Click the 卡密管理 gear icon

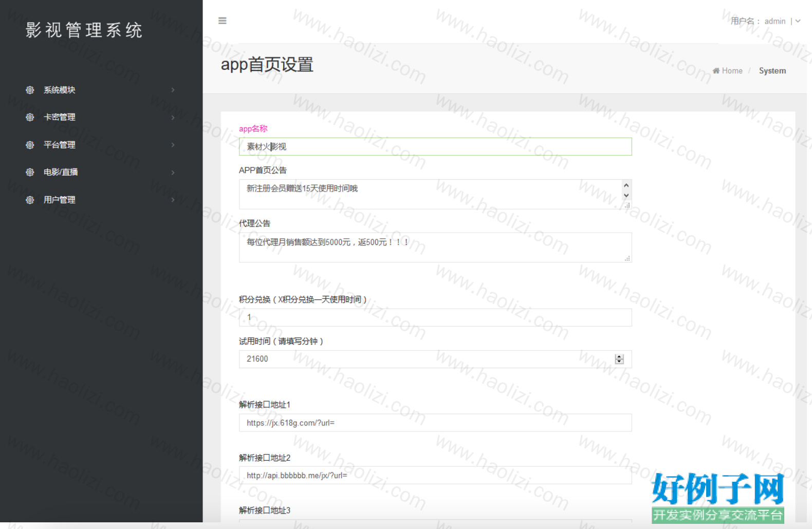[x=30, y=117]
